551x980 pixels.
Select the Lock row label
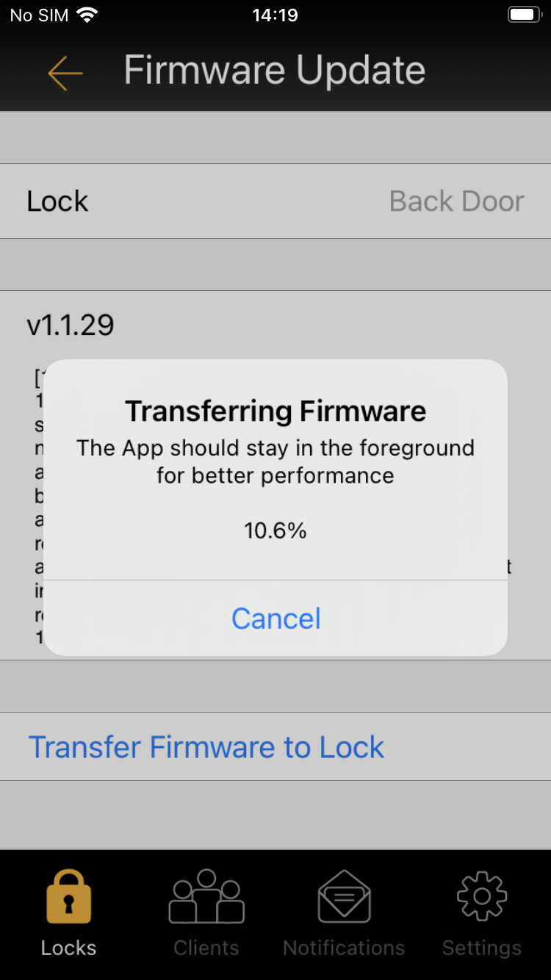[57, 201]
